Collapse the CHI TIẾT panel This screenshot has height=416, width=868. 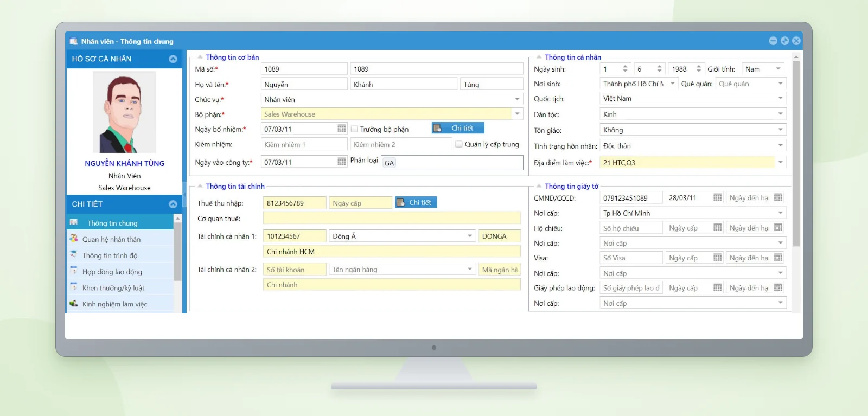coord(173,204)
